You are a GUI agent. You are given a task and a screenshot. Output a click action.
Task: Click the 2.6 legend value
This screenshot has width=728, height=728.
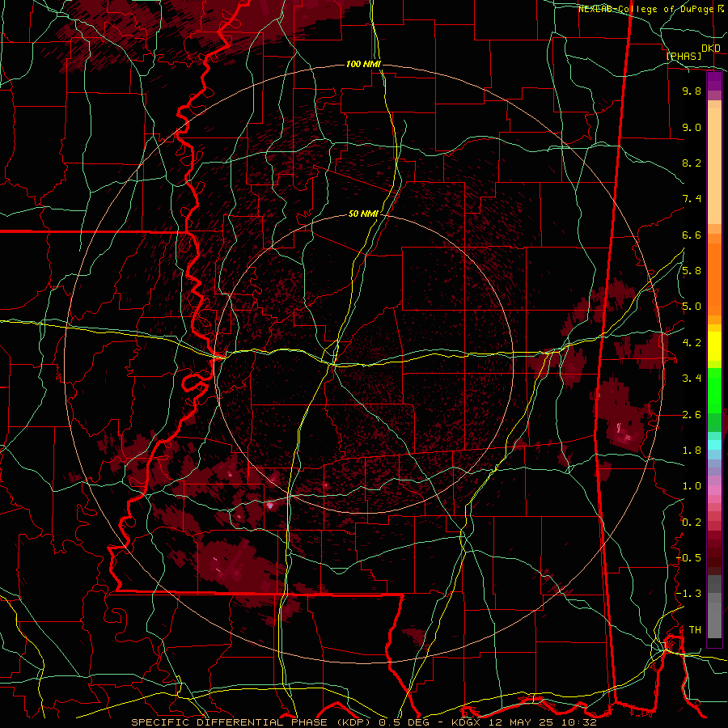click(x=692, y=415)
